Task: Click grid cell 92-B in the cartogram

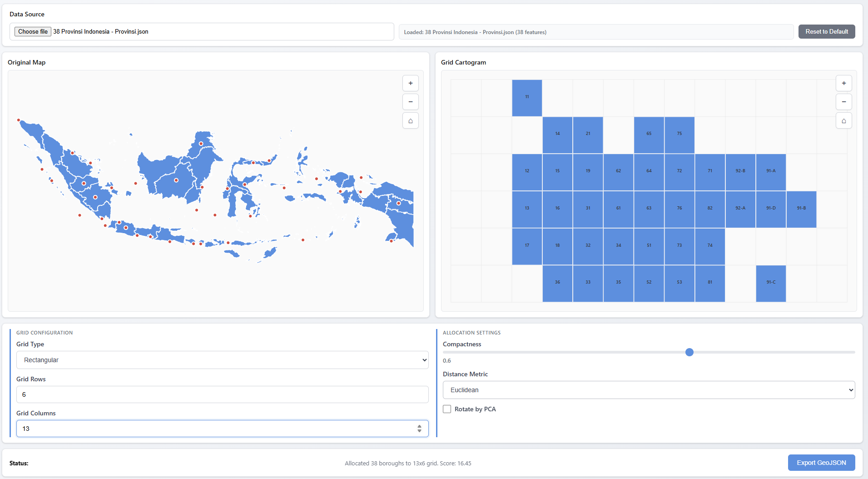Action: pyautogui.click(x=740, y=172)
